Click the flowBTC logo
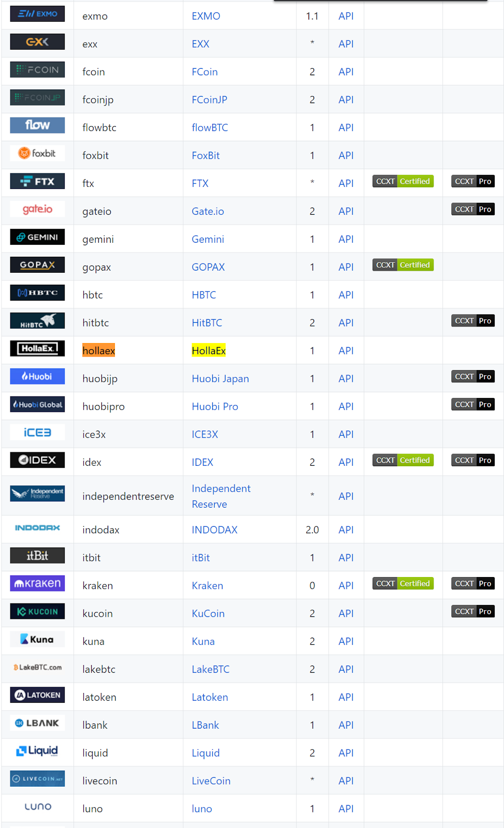Screen dimensions: 504x828 click(x=37, y=126)
